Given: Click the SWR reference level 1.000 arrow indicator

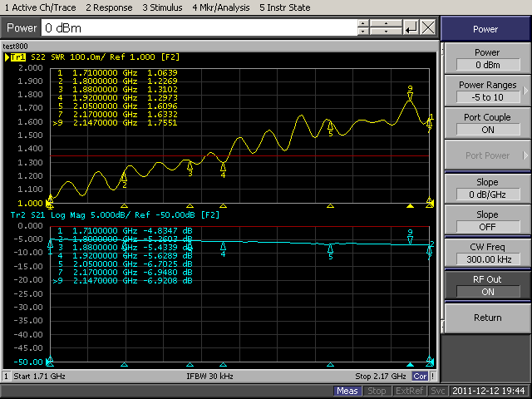Looking at the screenshot, I should [x=48, y=203].
